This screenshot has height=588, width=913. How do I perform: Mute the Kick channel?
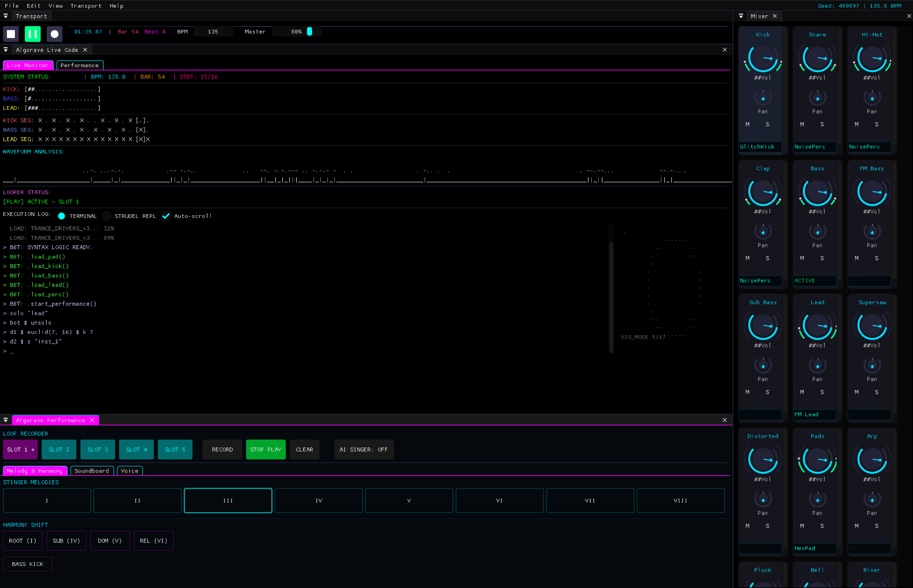pos(748,125)
